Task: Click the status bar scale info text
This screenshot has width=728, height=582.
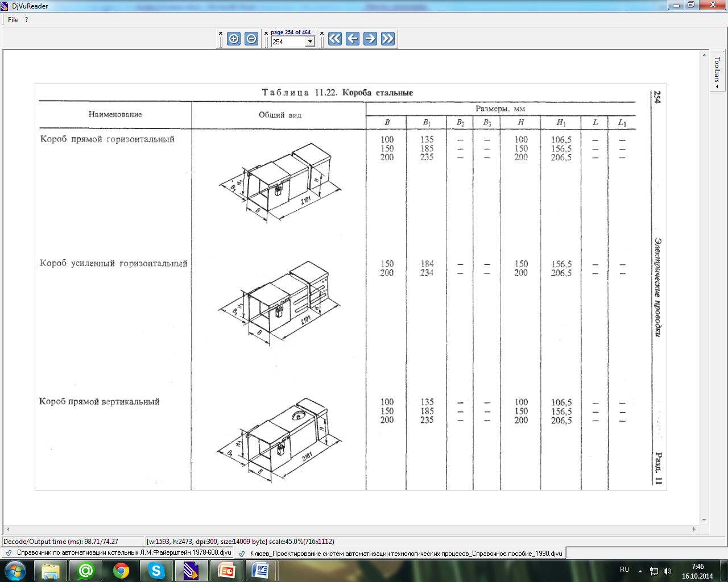Action: [x=241, y=542]
